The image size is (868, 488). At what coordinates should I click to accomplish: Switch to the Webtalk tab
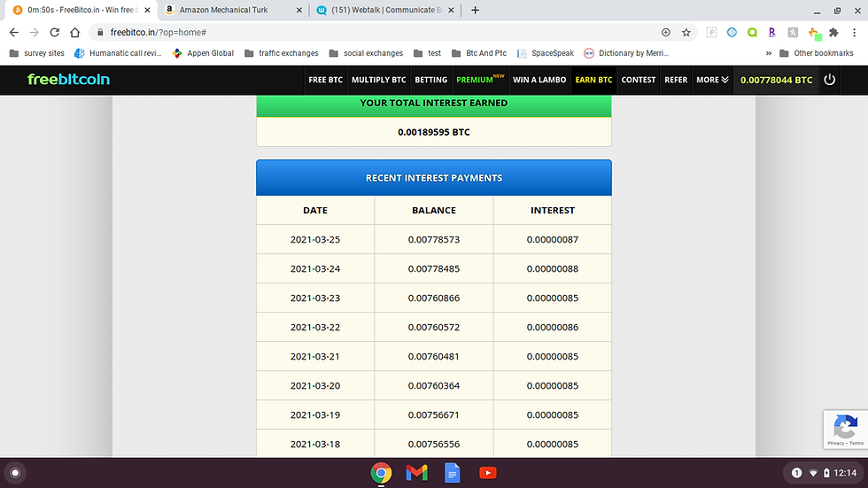pyautogui.click(x=386, y=10)
